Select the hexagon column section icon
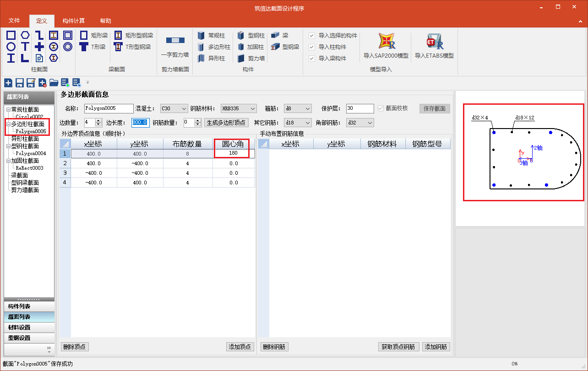Image resolution: width=588 pixels, height=371 pixels. (25, 35)
